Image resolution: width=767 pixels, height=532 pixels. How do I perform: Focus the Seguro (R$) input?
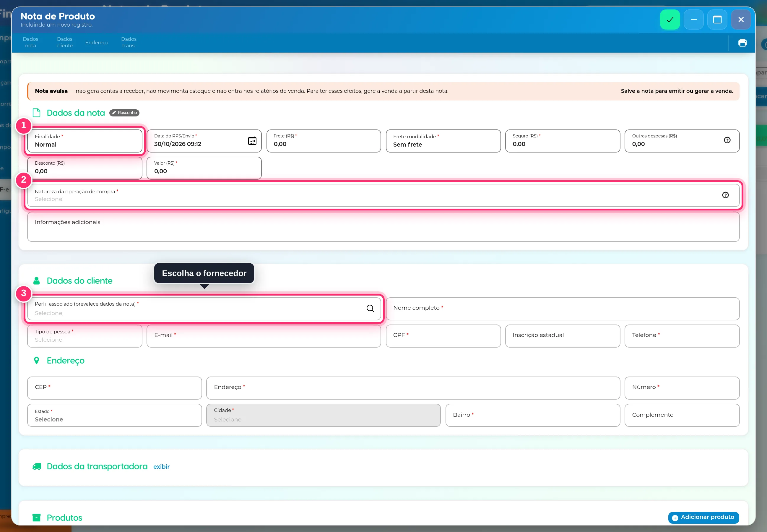[x=563, y=141]
